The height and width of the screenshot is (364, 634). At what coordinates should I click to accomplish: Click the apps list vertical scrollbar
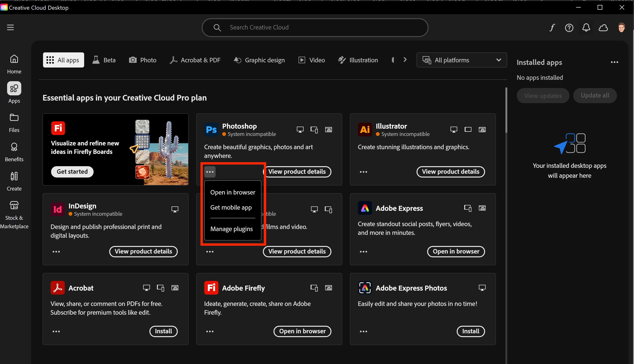click(x=506, y=110)
